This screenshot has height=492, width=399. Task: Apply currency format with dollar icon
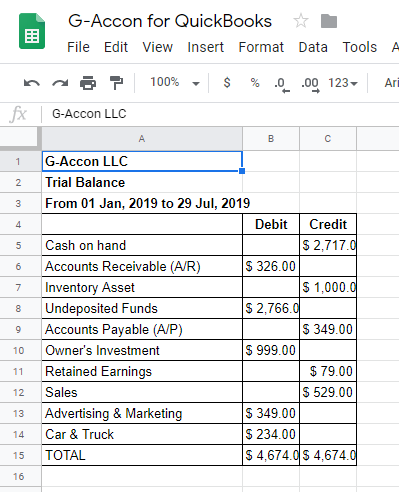tap(227, 82)
